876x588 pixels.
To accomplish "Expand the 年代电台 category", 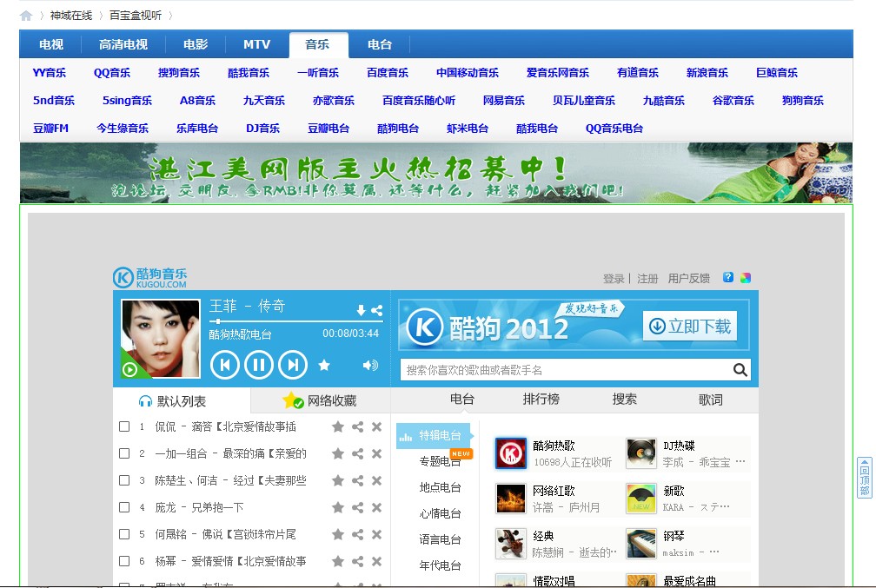I will [439, 565].
